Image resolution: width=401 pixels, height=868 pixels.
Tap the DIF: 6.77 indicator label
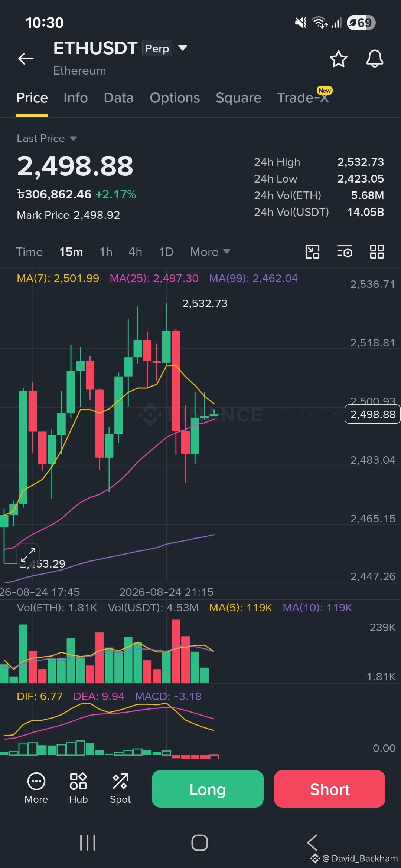pos(40,696)
